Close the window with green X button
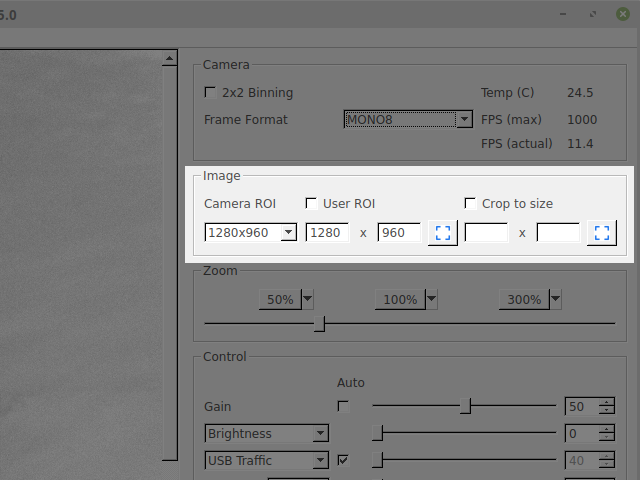 pyautogui.click(x=623, y=14)
